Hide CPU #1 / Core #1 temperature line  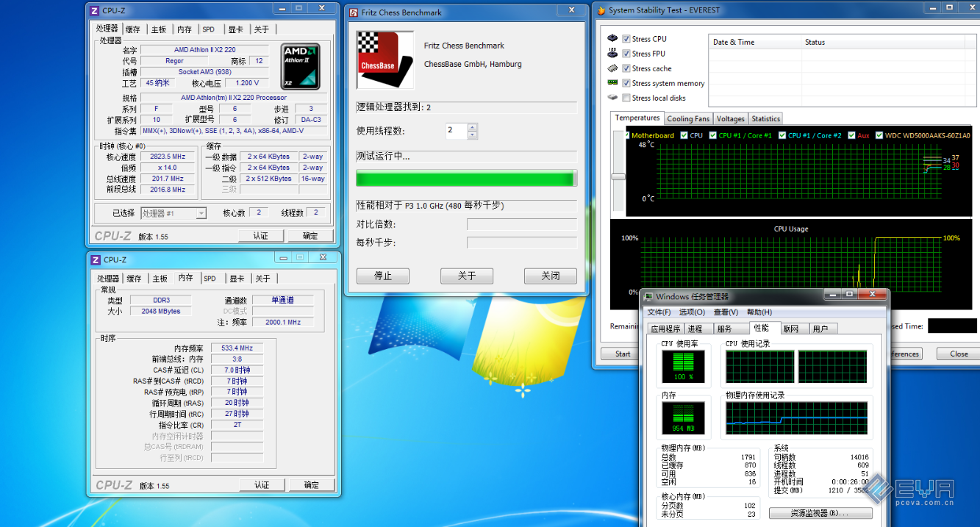click(712, 135)
